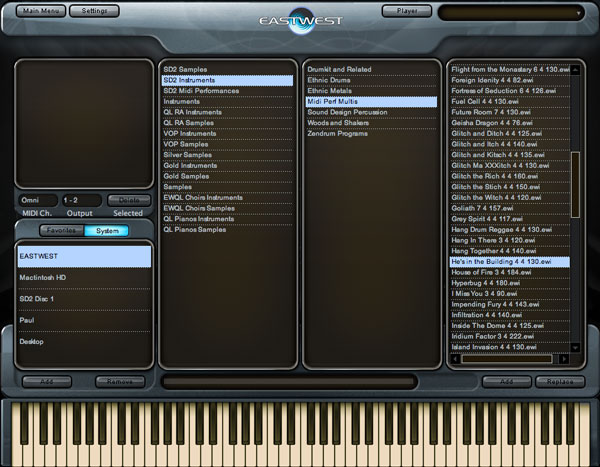The width and height of the screenshot is (600, 467).
Task: Select Goliath 7 4 157.ewi
Action: coord(510,208)
